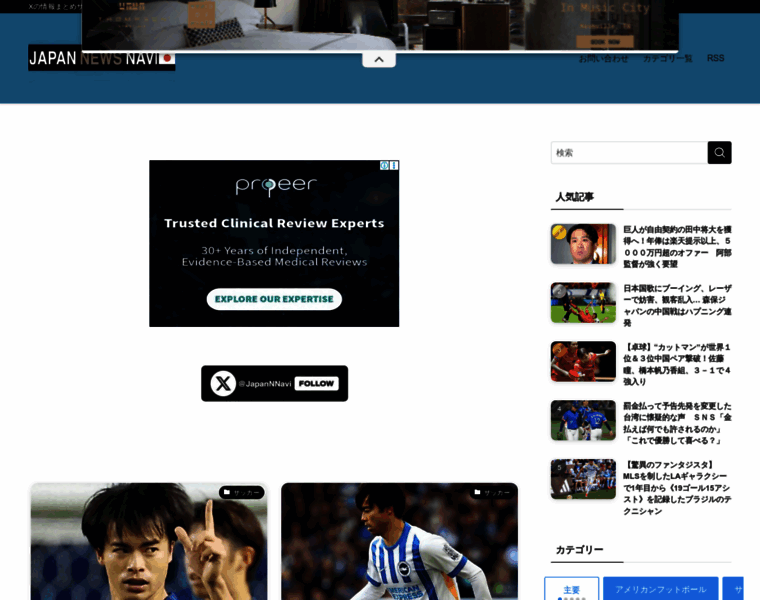Viewport: 760px width, 600px height.
Task: Select the アメリカンフットボール category tab
Action: pos(660,589)
